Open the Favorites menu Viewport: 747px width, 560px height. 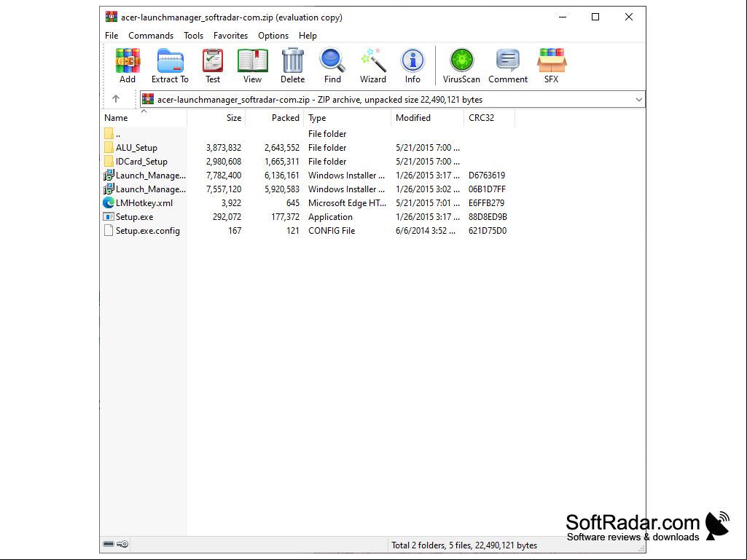coord(230,36)
